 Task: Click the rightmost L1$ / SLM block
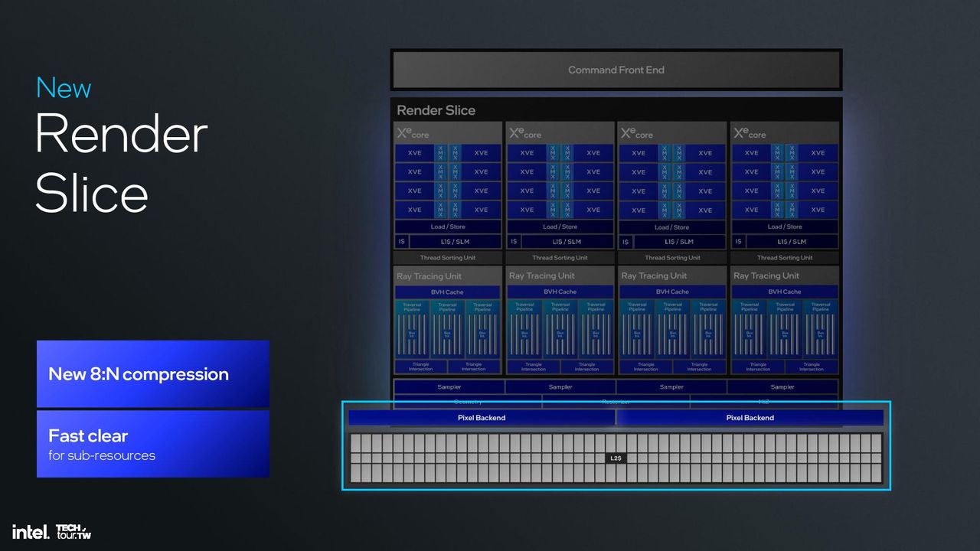792,241
